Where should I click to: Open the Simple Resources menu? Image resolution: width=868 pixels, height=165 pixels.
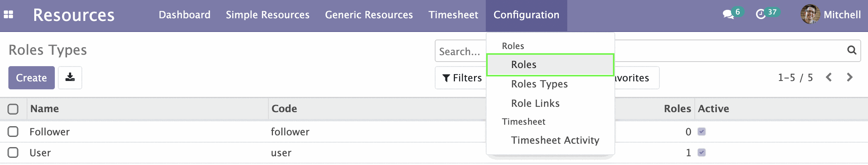tap(268, 15)
